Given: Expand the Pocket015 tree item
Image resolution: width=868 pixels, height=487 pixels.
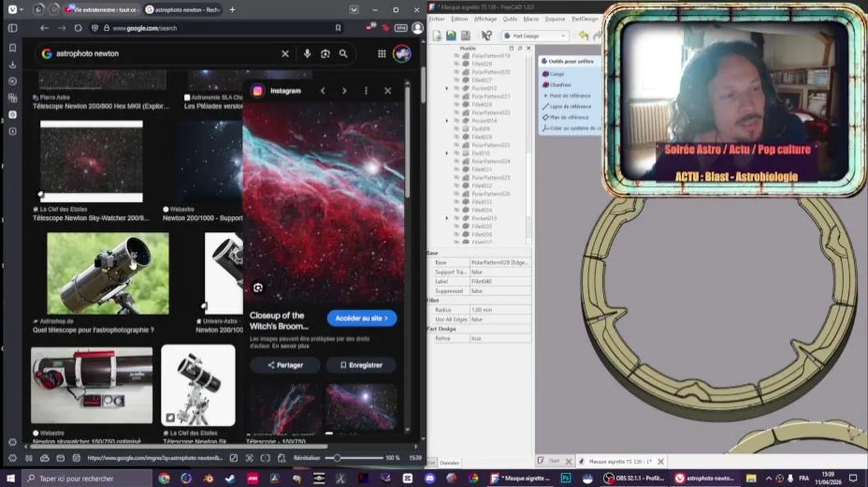Looking at the screenshot, I should pos(447,218).
